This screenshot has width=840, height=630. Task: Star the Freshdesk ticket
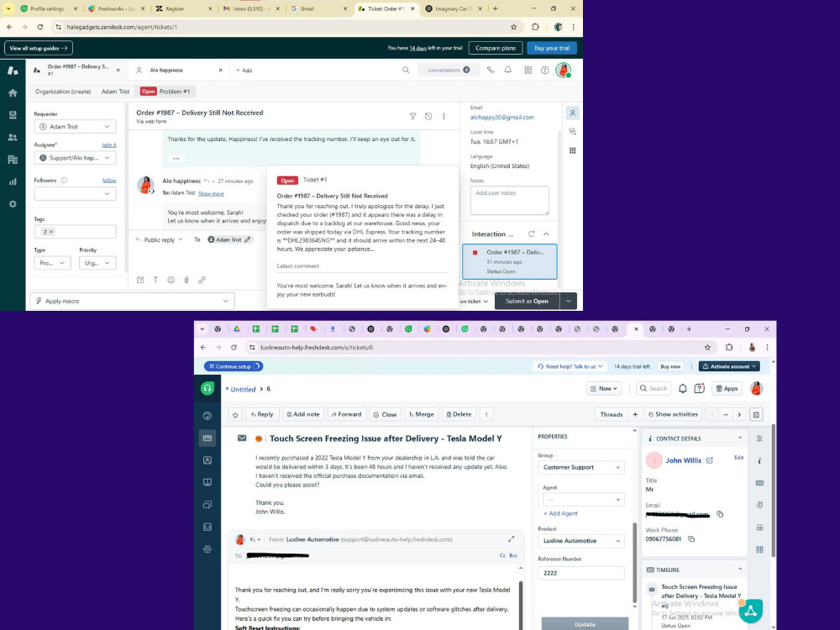(235, 415)
